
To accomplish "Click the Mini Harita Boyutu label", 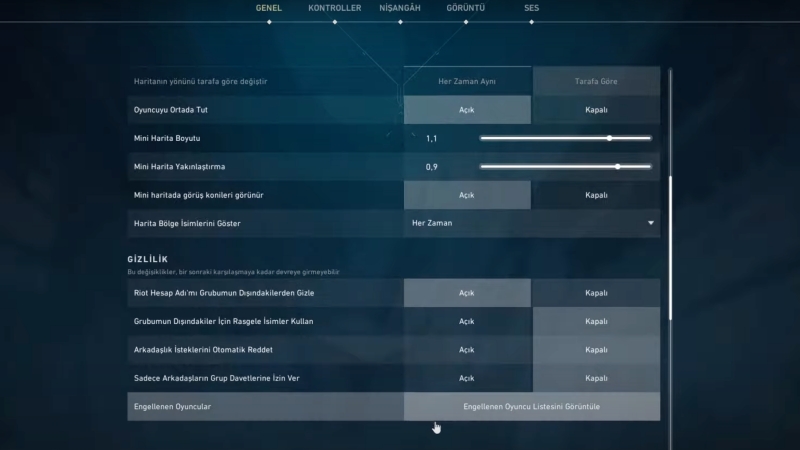I will point(167,138).
